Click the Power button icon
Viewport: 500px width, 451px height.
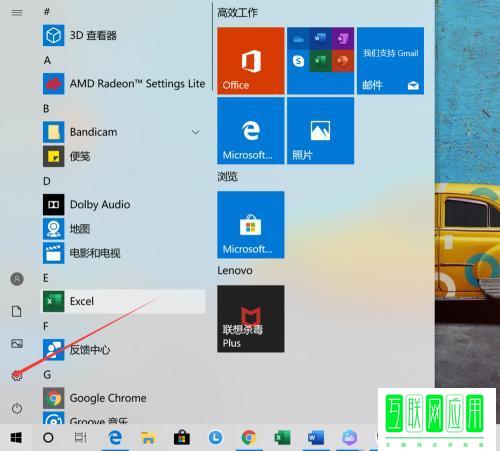[x=17, y=408]
